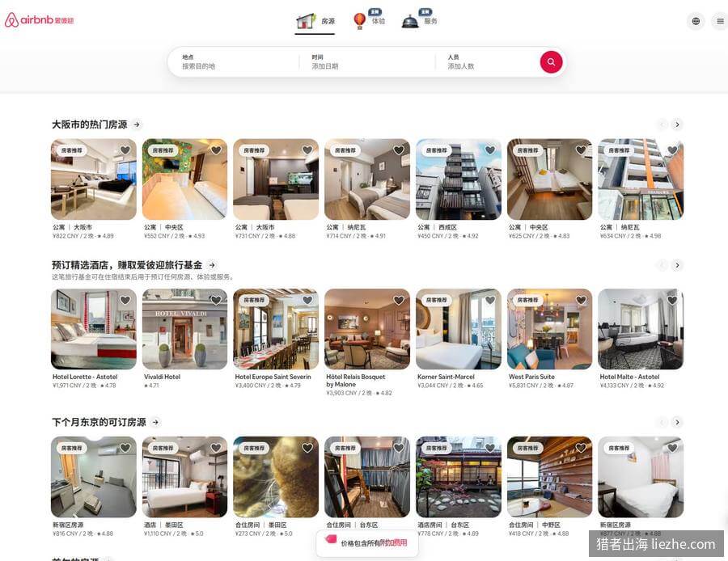Save the 台东区 shared room heart
The height and width of the screenshot is (561, 728).
click(399, 448)
